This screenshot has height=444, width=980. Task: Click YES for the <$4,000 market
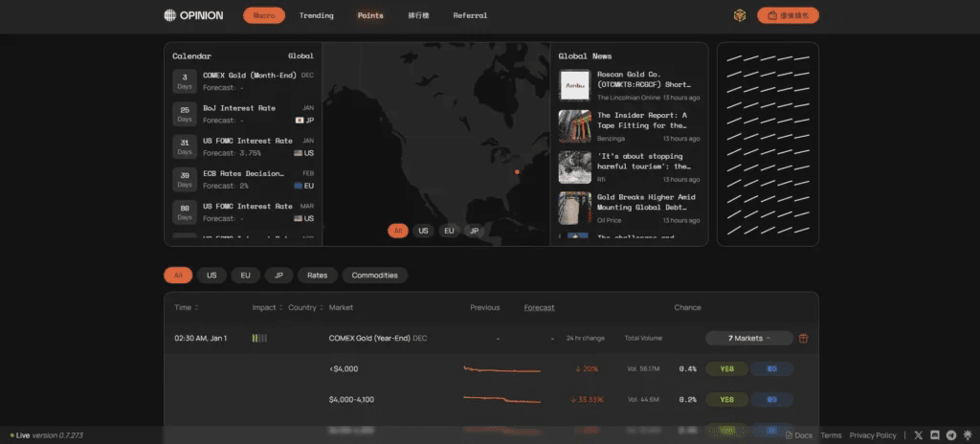coord(726,369)
